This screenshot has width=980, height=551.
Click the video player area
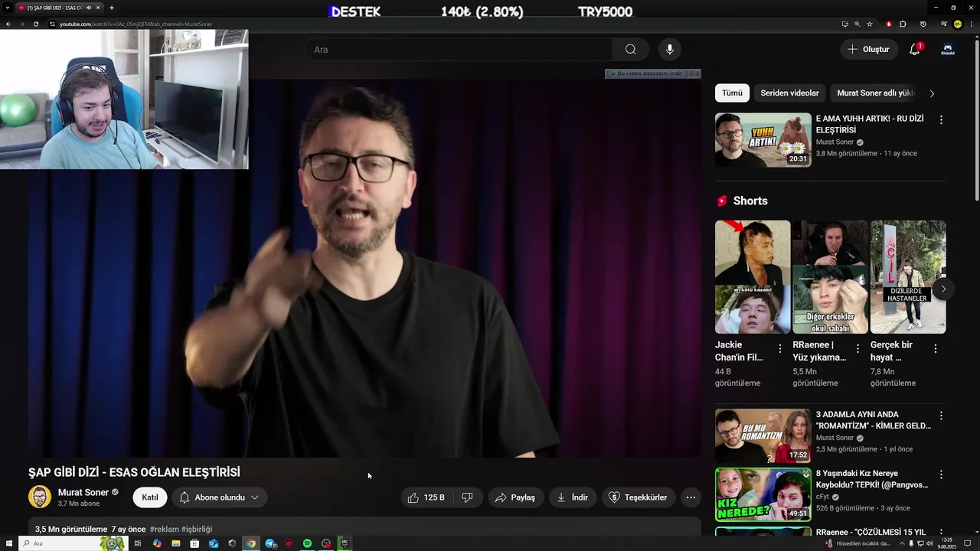click(x=364, y=268)
